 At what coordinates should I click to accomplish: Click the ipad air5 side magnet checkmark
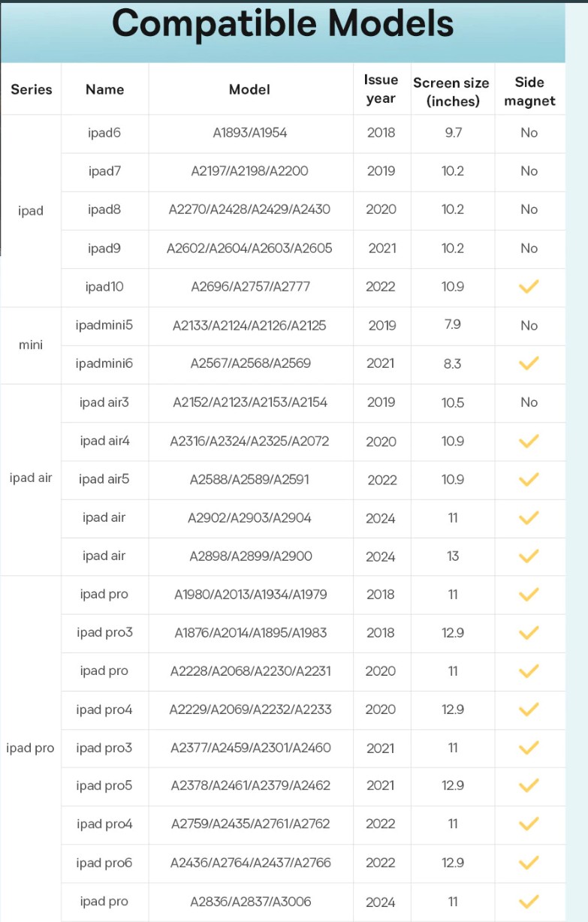(529, 479)
